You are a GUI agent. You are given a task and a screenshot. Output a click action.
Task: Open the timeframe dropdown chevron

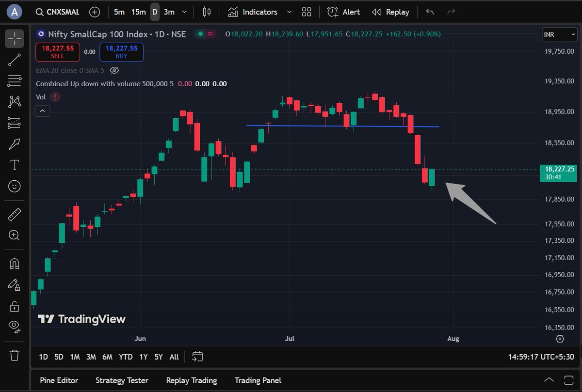[x=183, y=12]
